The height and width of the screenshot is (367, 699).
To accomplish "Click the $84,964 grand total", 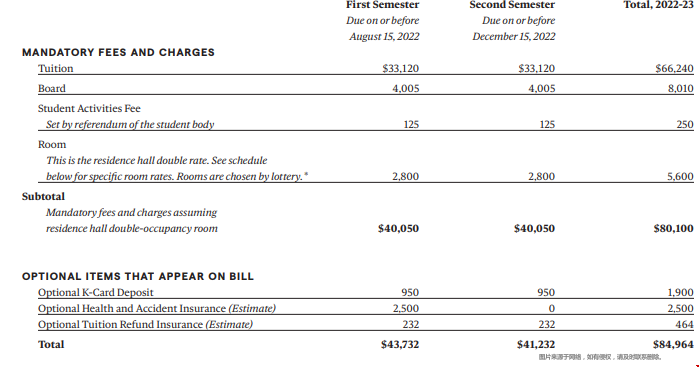I will click(x=673, y=344).
